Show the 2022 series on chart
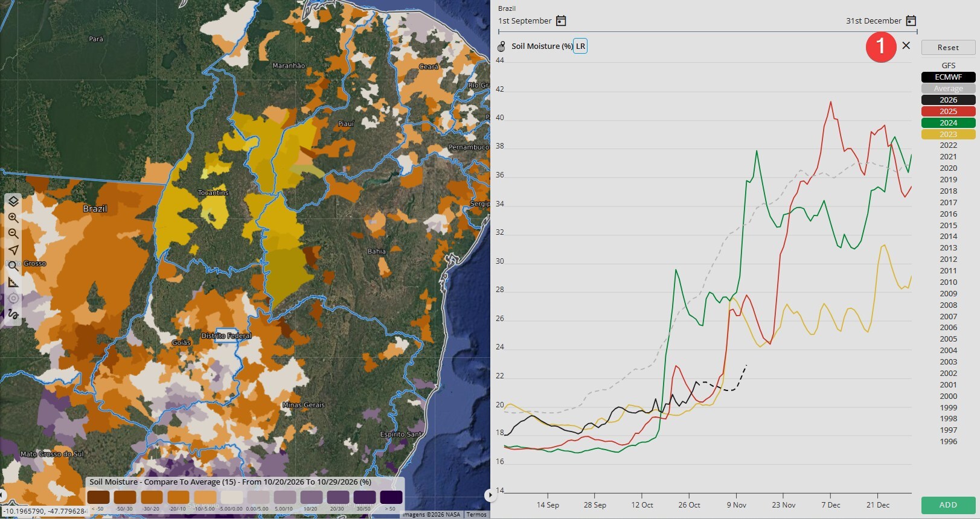 coord(948,145)
